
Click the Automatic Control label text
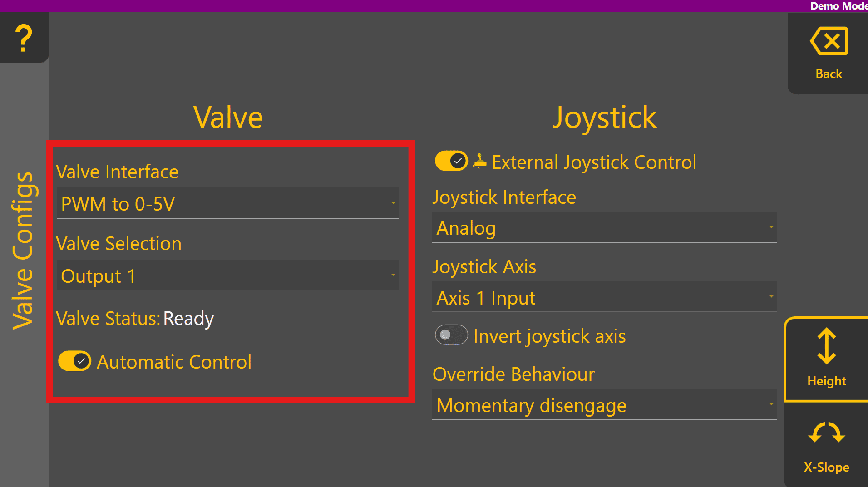point(174,362)
